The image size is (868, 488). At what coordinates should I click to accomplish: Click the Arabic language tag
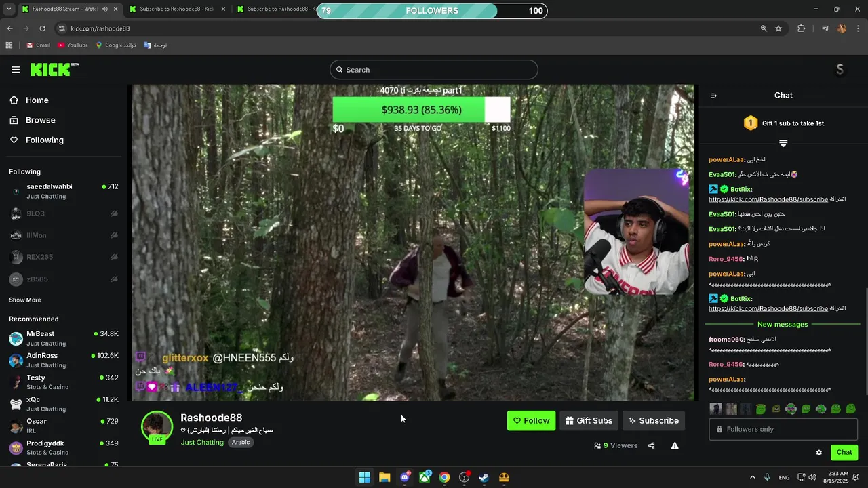(x=241, y=443)
